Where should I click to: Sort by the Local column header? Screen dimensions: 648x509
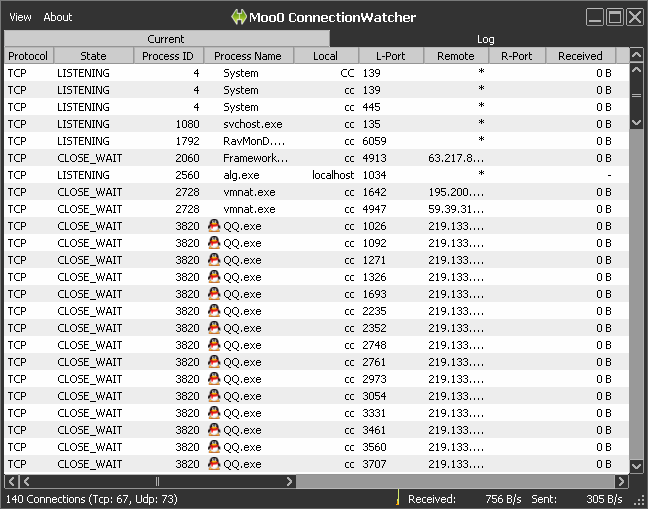(325, 56)
